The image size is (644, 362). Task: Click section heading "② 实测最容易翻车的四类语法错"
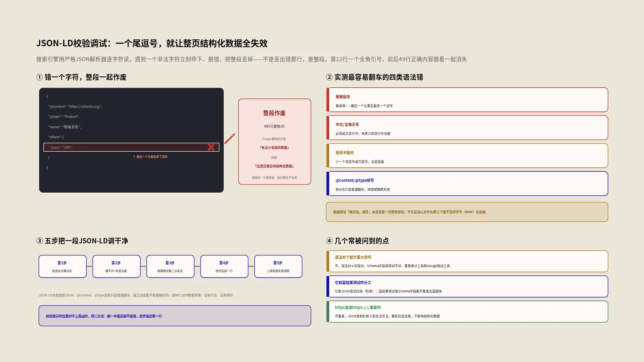click(x=374, y=77)
